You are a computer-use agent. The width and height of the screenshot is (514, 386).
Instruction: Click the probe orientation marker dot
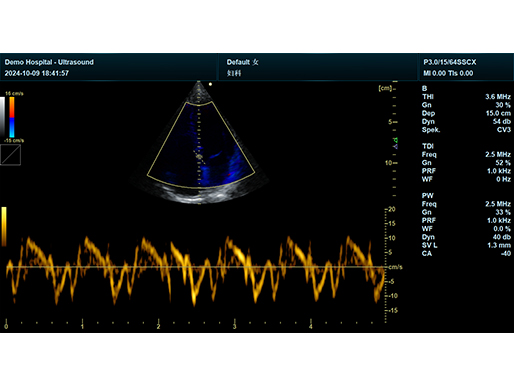tap(210, 84)
